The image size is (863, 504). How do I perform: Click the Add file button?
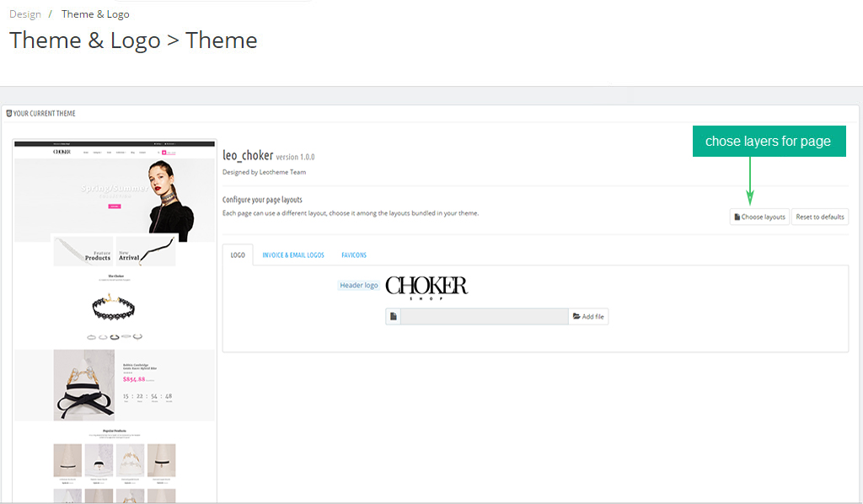click(x=588, y=316)
